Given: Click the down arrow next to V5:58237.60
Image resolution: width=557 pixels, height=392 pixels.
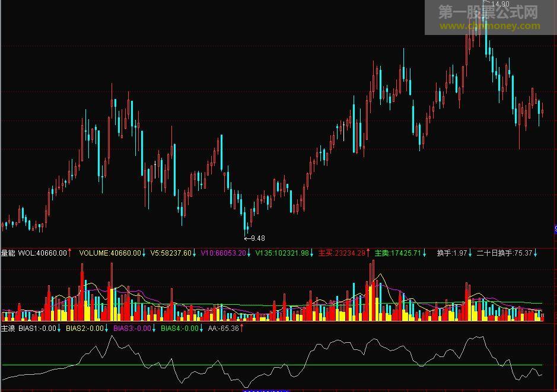Looking at the screenshot, I should (x=195, y=253).
